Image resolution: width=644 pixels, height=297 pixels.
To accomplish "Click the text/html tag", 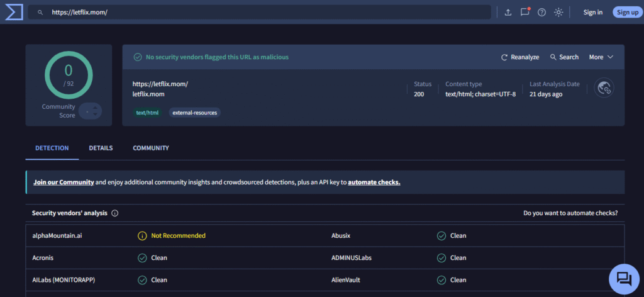I will click(147, 113).
